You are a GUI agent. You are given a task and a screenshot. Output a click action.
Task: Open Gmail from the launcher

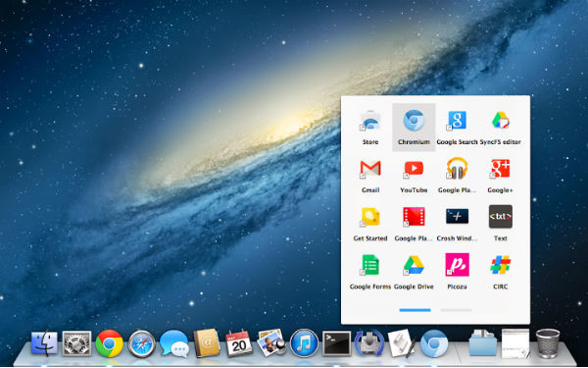tap(370, 169)
